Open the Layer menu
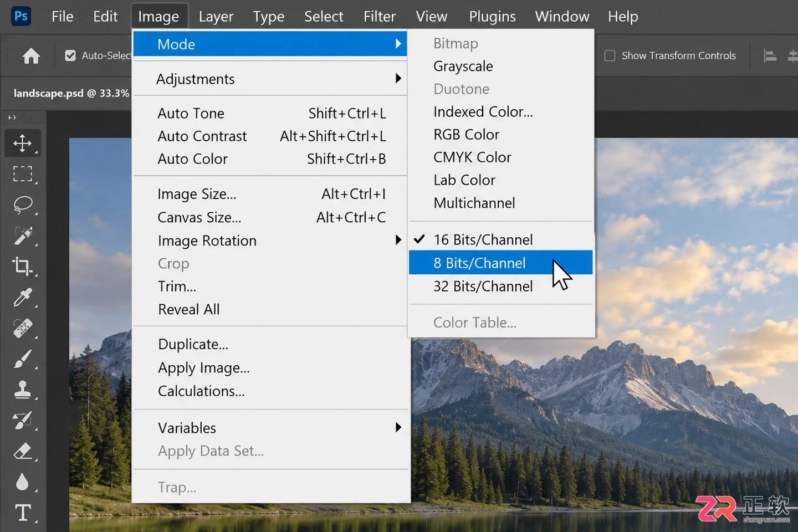This screenshot has width=798, height=532. pos(216,17)
